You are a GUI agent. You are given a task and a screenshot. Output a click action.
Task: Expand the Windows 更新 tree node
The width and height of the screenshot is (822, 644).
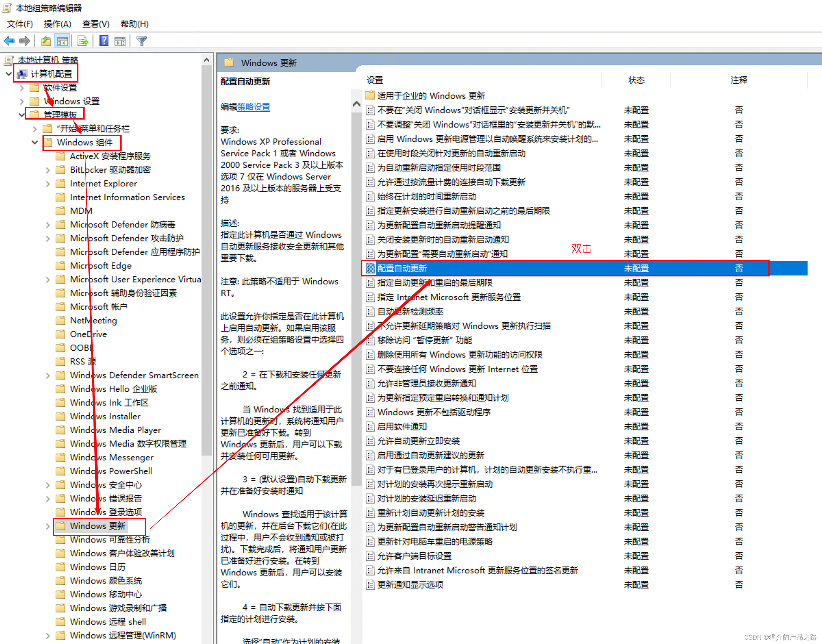(48, 526)
